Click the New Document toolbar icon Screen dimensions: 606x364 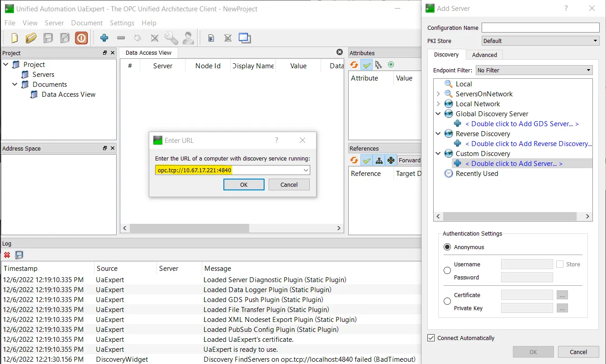point(15,38)
